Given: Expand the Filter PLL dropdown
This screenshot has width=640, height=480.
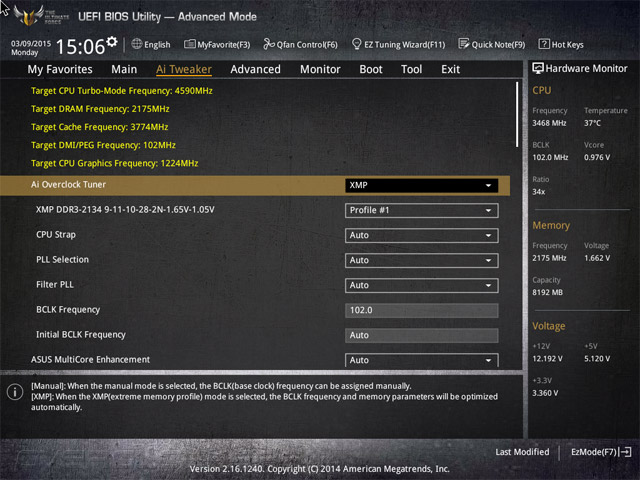Looking at the screenshot, I should (x=421, y=285).
